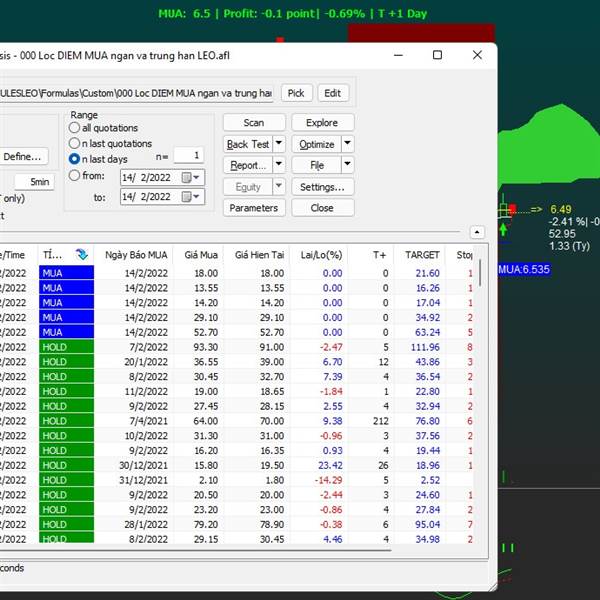This screenshot has height=600, width=600.
Task: Click the Edit formula button
Action: 333,93
